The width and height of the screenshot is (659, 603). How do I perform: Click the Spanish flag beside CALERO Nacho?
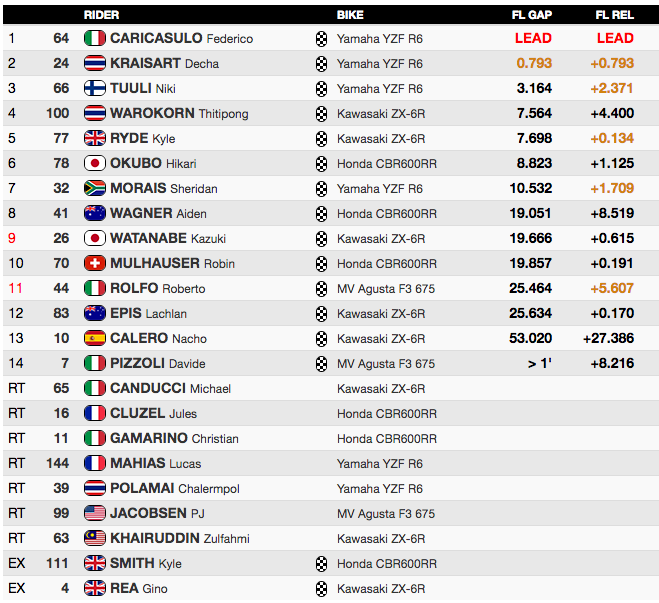[x=95, y=338]
